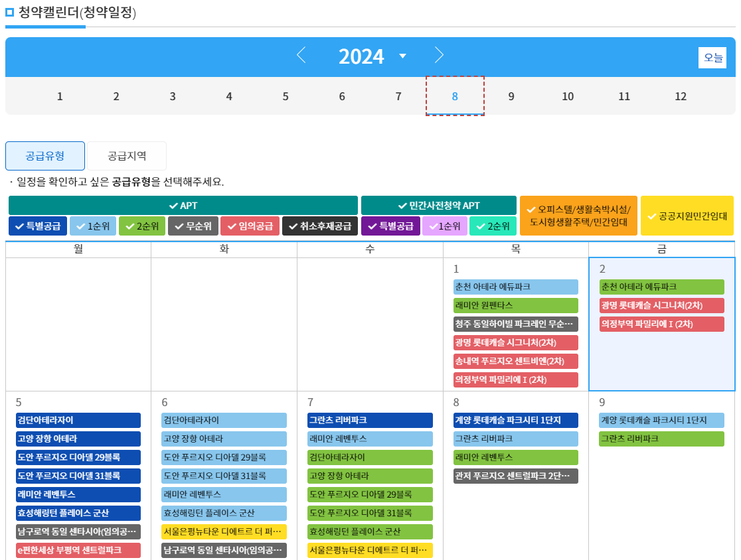Open 래미안 레벤투스 on August 8

(516, 457)
